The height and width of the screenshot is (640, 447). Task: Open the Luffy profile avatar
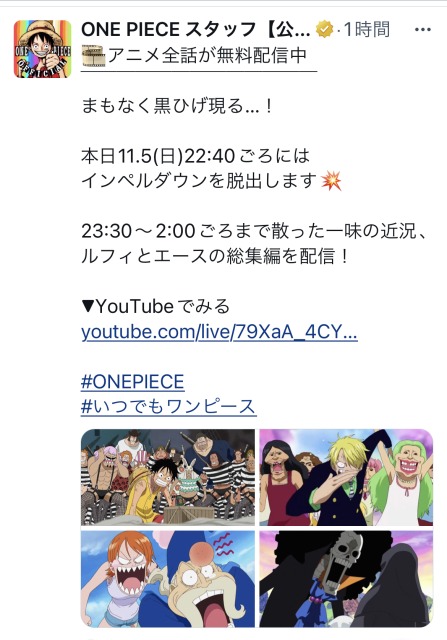42,49
